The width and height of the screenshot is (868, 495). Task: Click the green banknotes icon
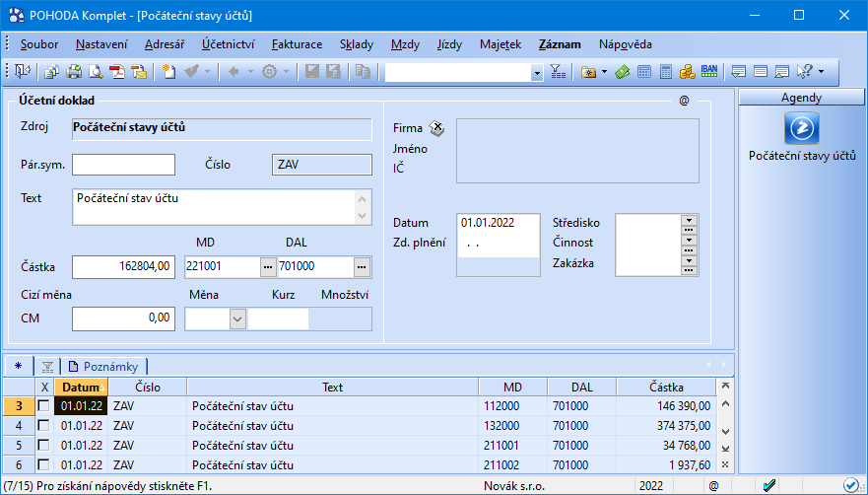[x=623, y=72]
